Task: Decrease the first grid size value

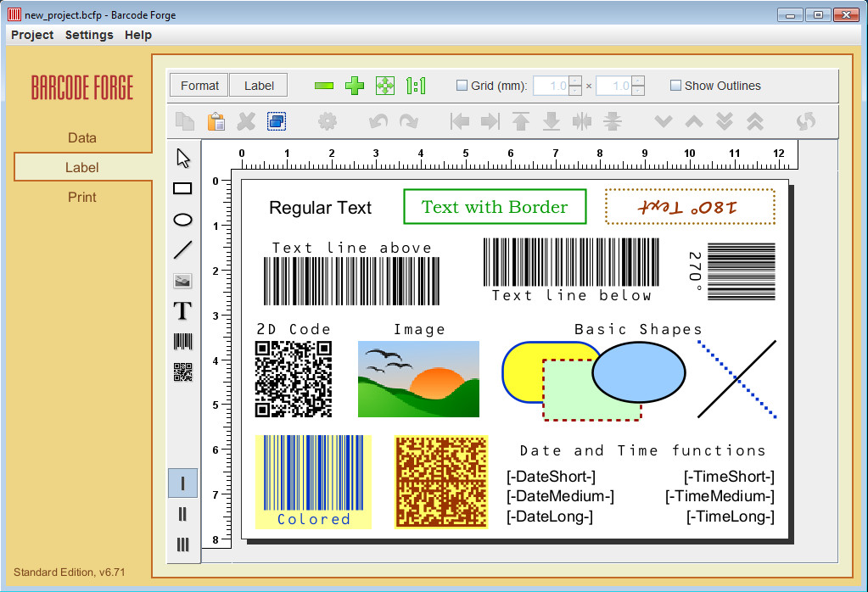Action: 575,91
